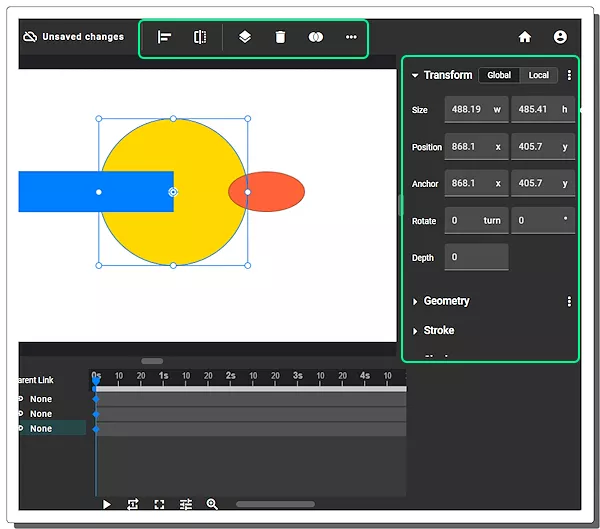Toggle loop playback in timeline
Image resolution: width=600 pixels, height=529 pixels.
(x=133, y=505)
